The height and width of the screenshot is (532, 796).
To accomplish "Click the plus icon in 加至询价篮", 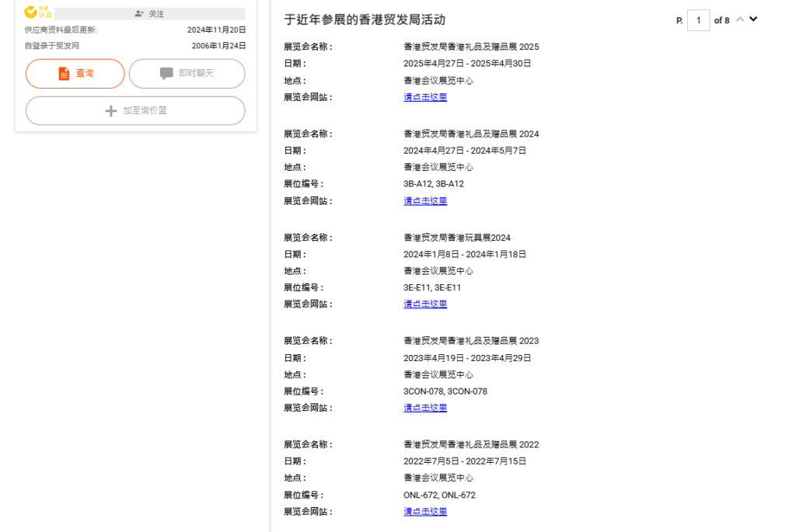I will pos(111,111).
